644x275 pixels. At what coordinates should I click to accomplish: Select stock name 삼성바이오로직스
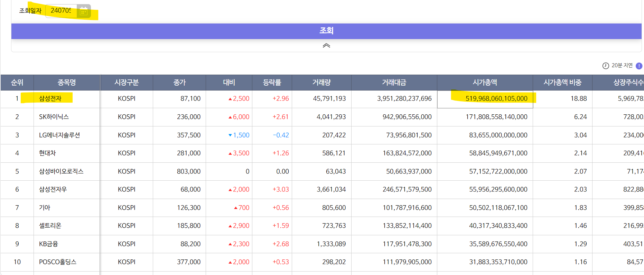pyautogui.click(x=61, y=171)
